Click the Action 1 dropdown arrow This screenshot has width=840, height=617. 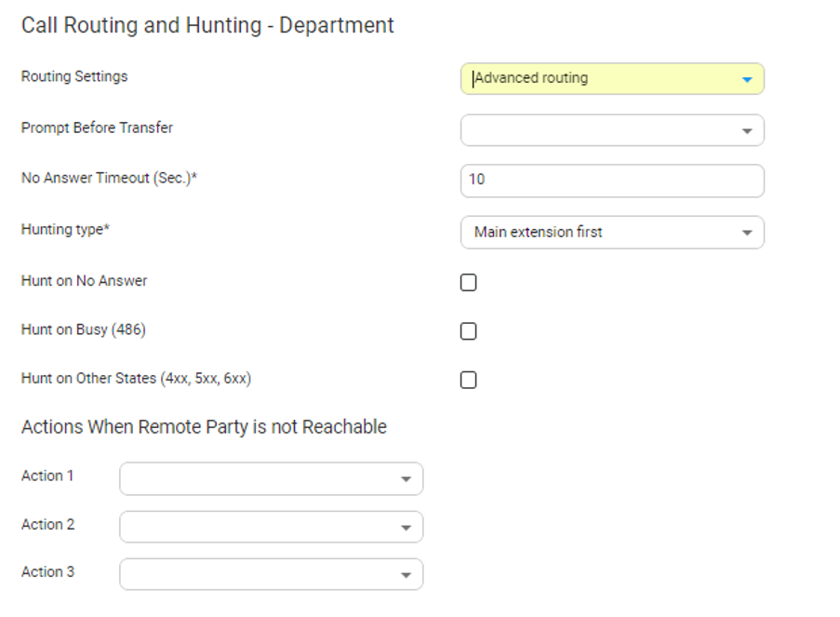406,479
